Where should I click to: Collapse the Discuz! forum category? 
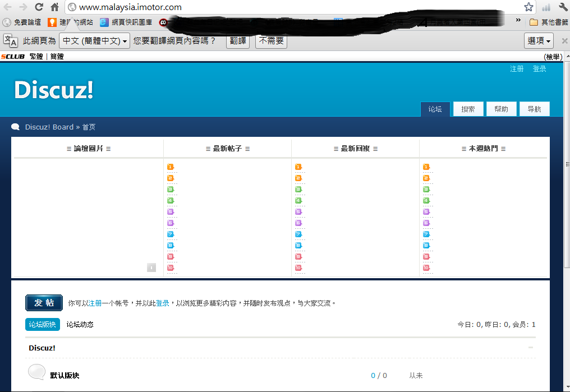(x=531, y=348)
